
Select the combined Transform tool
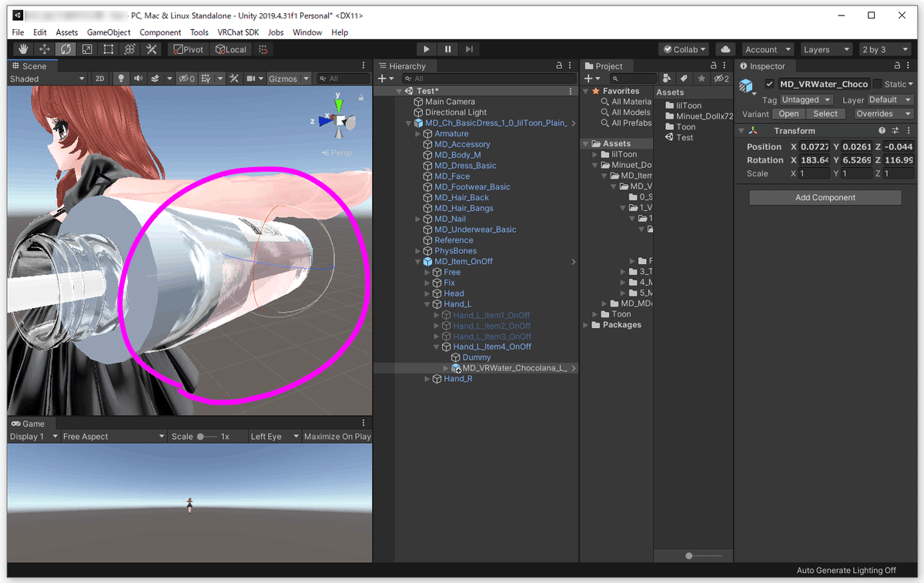tap(130, 49)
